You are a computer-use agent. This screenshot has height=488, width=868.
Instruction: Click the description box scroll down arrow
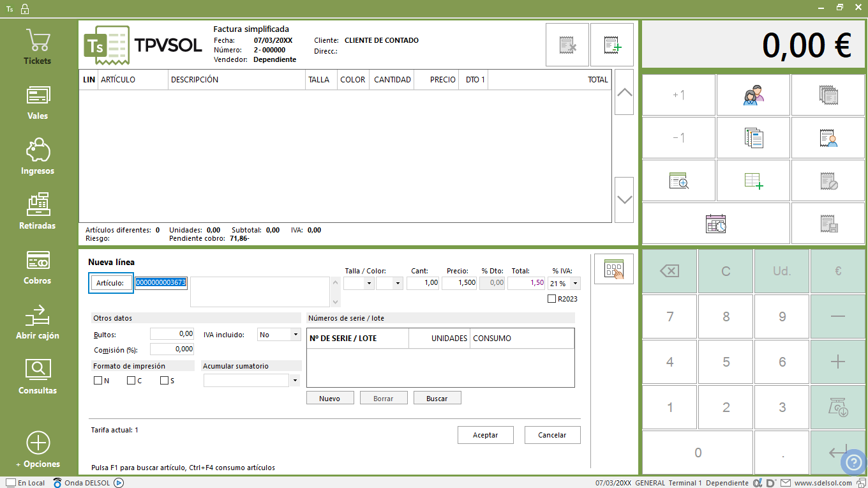pos(336,301)
